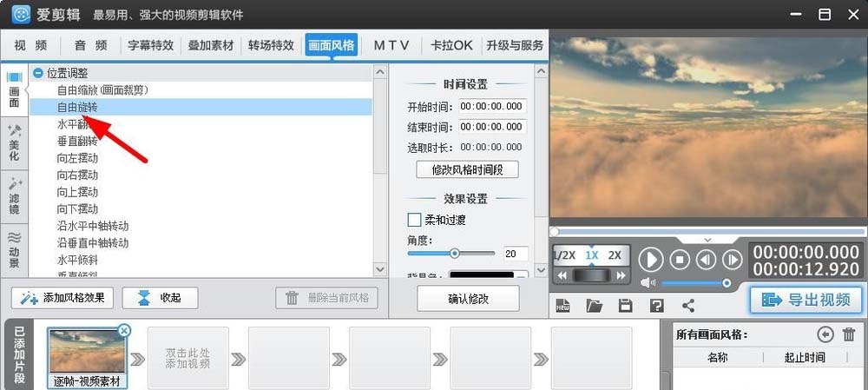This screenshot has width=868, height=390.
Task: Choose 自由缩放 (画面裁剪) style
Action: point(103,89)
